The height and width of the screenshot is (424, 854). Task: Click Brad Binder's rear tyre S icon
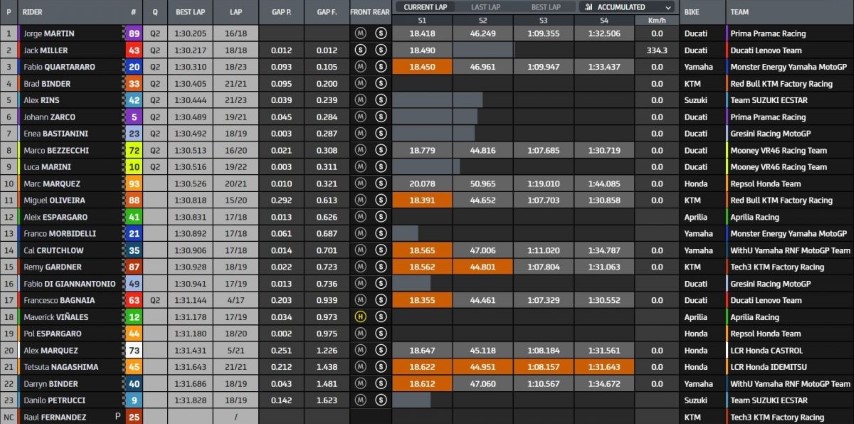(x=381, y=84)
